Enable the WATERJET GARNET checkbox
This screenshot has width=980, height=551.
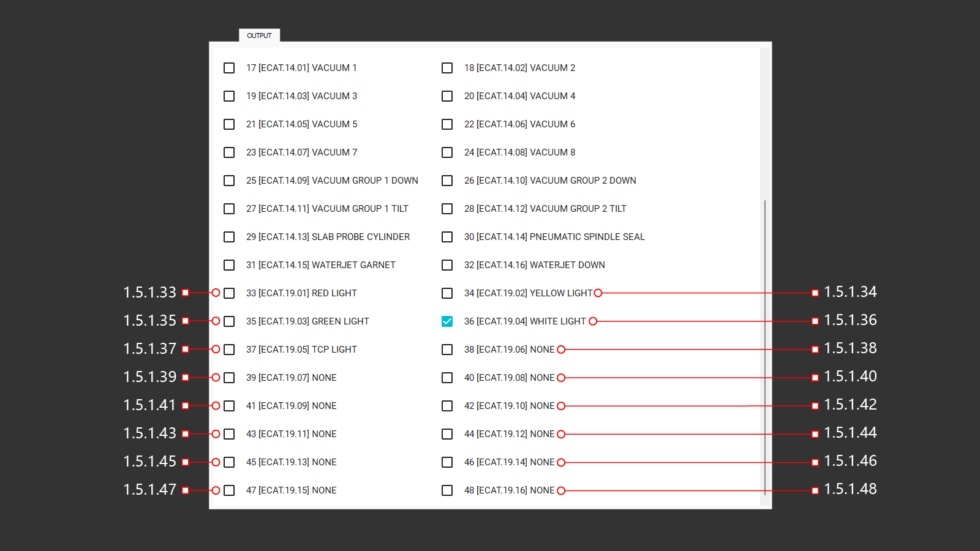229,265
